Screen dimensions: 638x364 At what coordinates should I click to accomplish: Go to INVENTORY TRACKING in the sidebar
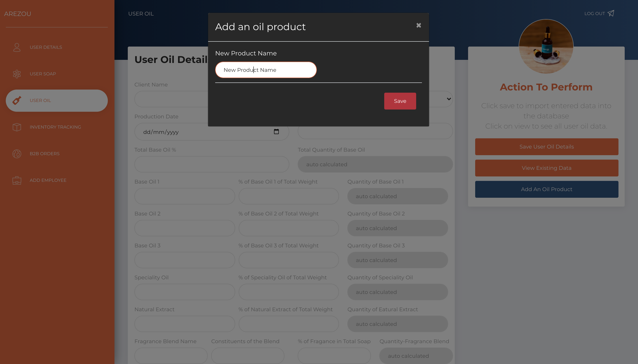click(55, 127)
